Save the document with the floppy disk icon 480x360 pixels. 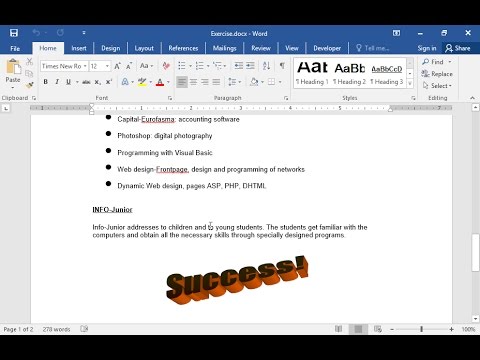[x=14, y=33]
